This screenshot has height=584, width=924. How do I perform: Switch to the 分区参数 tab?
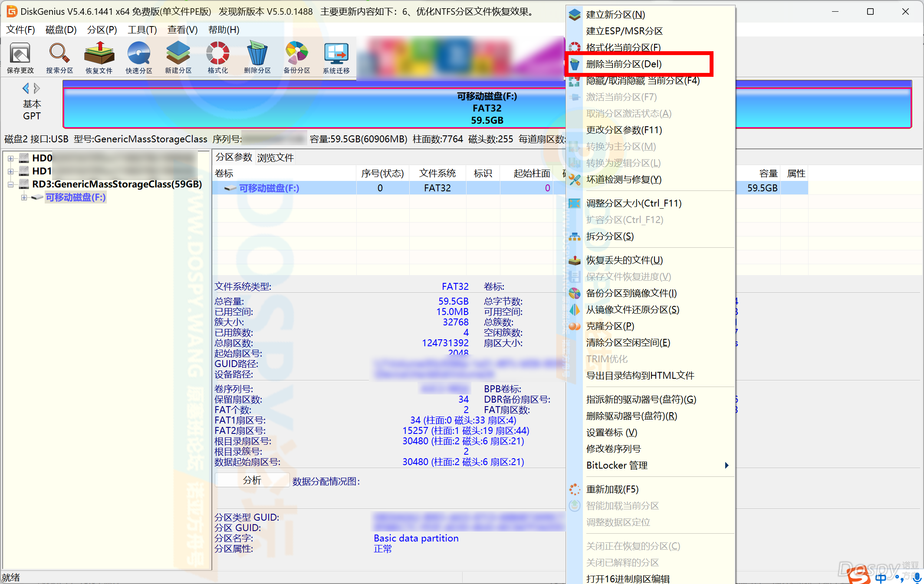click(x=234, y=157)
